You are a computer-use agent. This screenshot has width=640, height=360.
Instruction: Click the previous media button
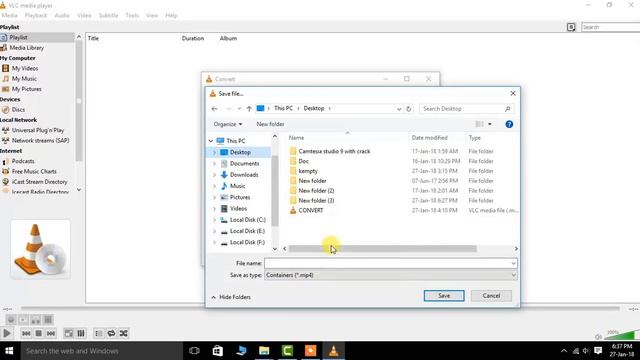(26, 333)
